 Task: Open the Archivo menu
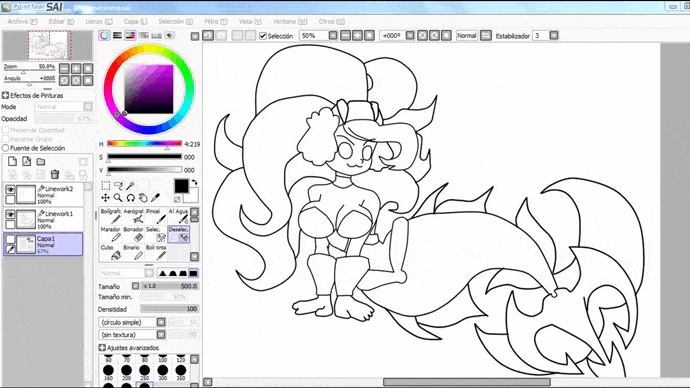click(22, 22)
